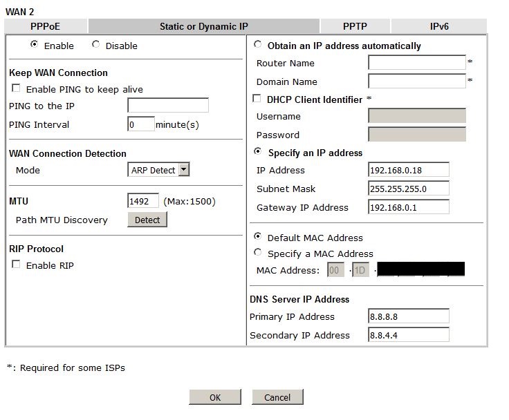
Task: Click the Domain Name input field
Action: [417, 81]
